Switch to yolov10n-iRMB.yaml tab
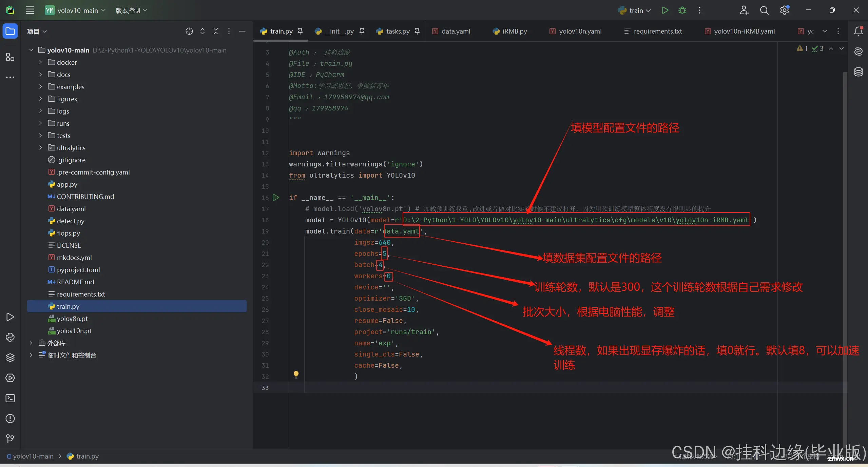 [740, 31]
